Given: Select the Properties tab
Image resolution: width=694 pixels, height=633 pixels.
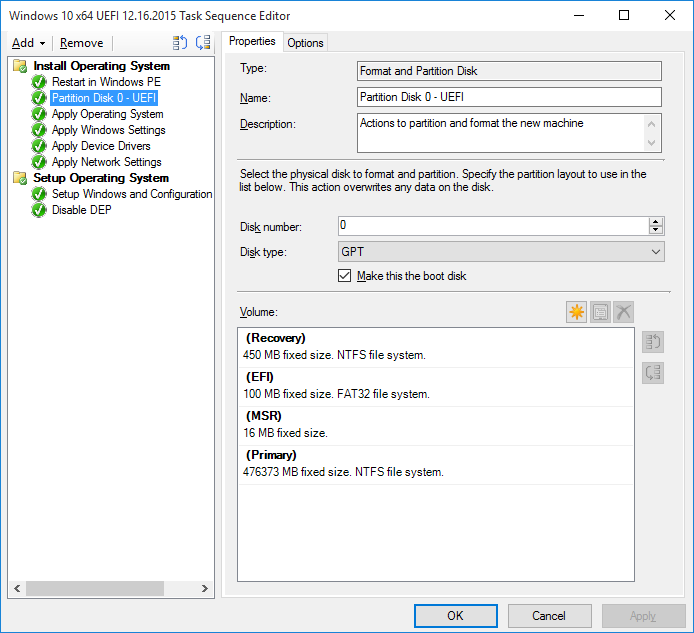Looking at the screenshot, I should (x=252, y=41).
